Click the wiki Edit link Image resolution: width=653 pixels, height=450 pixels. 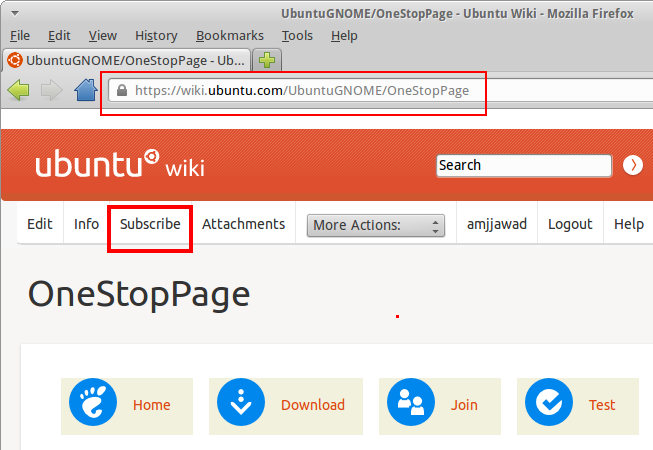click(x=40, y=224)
